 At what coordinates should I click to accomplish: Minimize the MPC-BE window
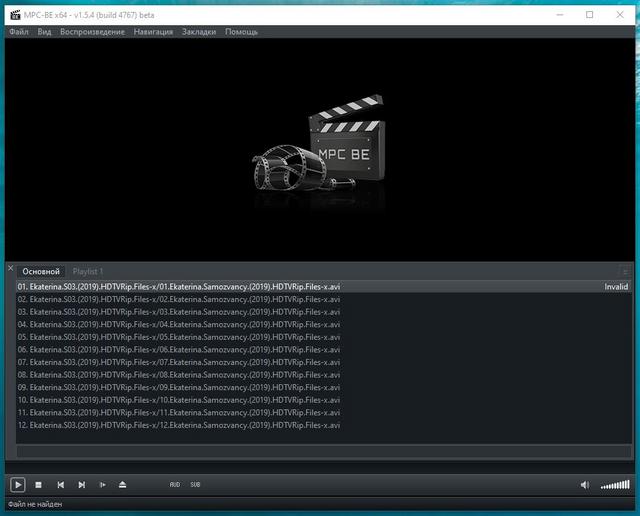pos(560,15)
